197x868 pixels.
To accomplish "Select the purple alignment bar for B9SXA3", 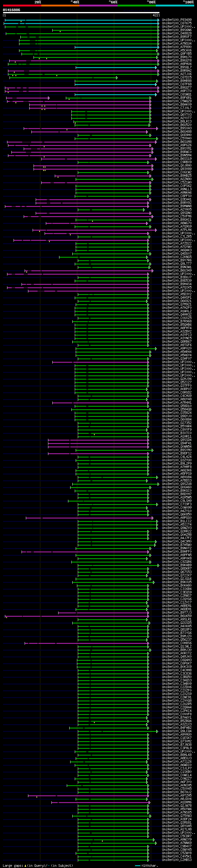I will 91,128.
